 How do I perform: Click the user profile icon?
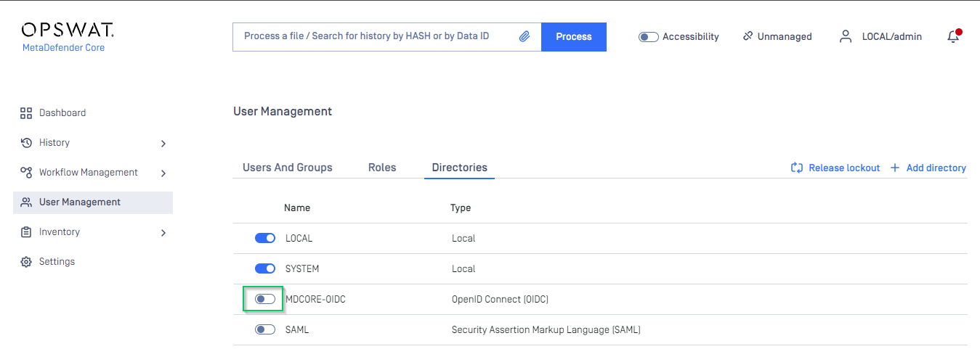(846, 36)
